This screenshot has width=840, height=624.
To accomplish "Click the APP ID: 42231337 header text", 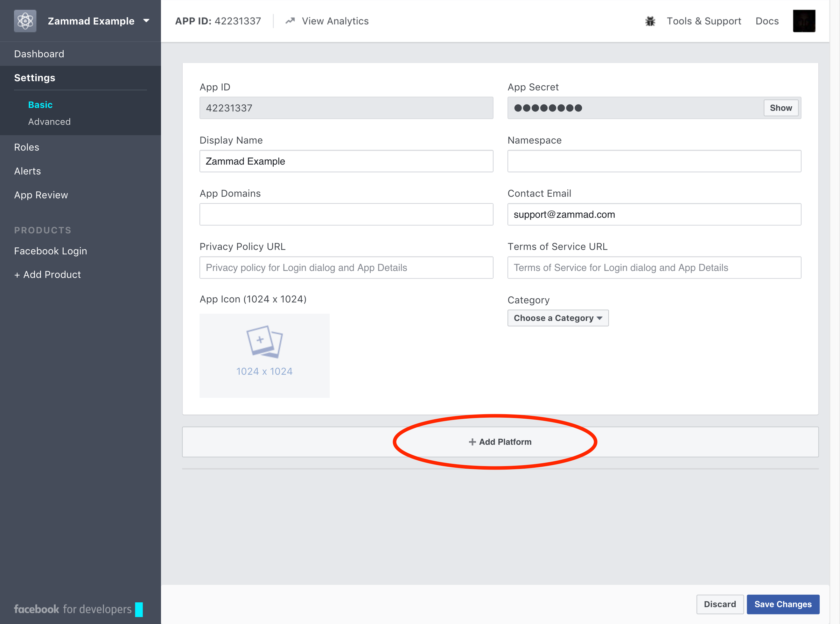I will click(218, 21).
